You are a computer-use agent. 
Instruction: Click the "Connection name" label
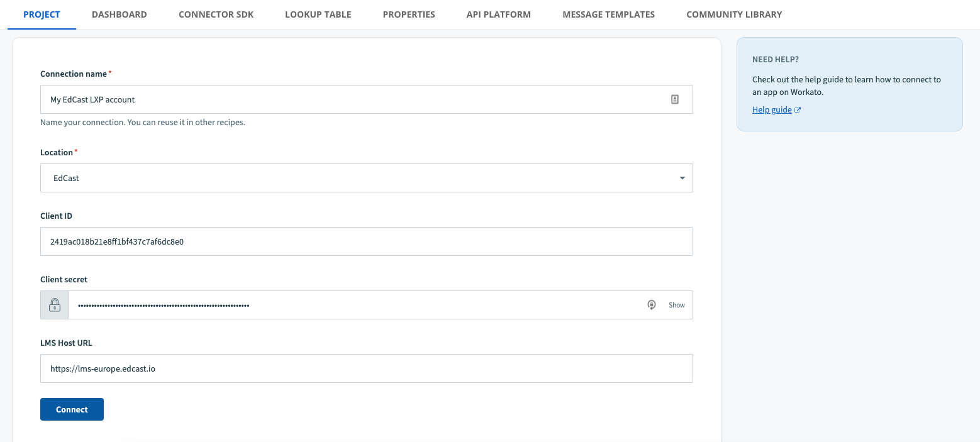point(74,74)
